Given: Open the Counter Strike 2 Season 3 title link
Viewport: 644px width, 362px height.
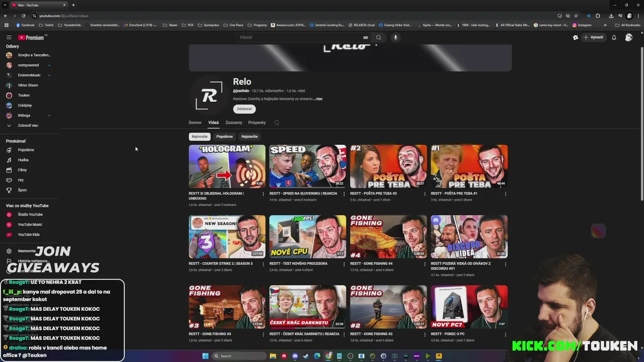Looking at the screenshot, I should [220, 263].
